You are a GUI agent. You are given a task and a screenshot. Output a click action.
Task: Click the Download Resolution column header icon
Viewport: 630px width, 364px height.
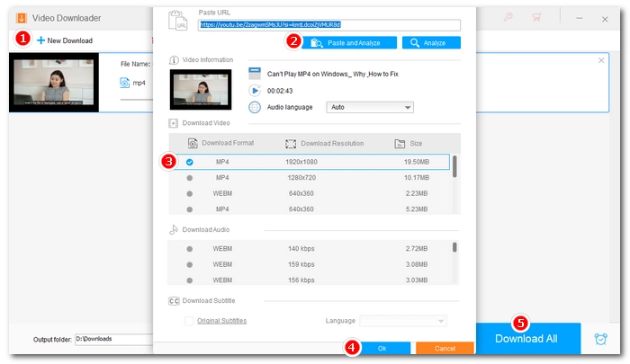[291, 143]
